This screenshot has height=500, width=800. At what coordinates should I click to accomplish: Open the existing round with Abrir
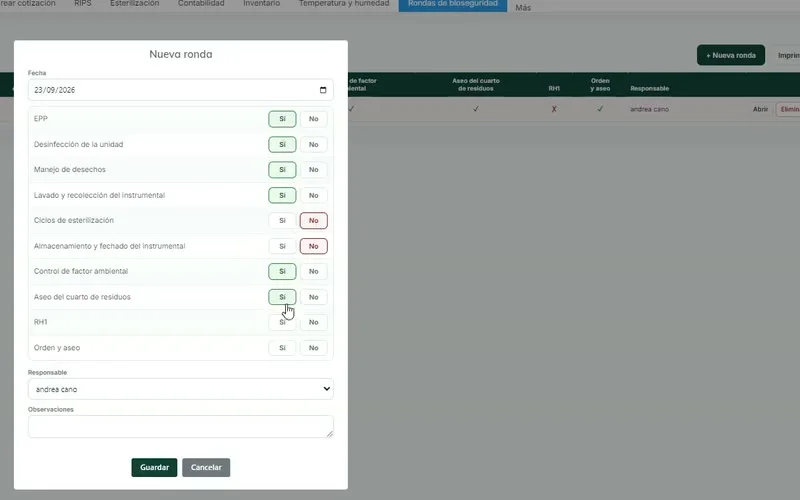[760, 109]
